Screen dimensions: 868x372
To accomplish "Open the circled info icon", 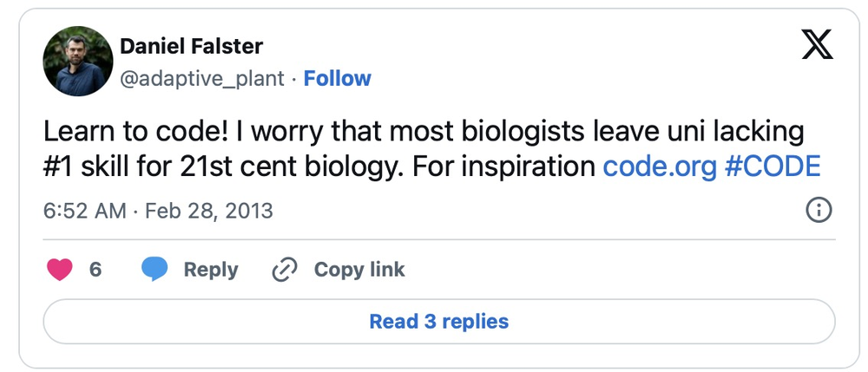I will tap(819, 210).
